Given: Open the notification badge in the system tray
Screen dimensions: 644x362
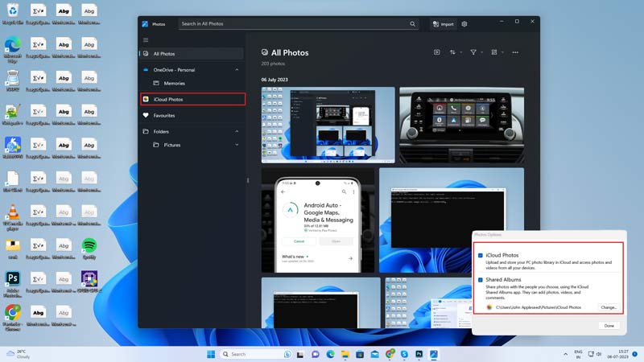Looking at the screenshot, I should (634, 354).
